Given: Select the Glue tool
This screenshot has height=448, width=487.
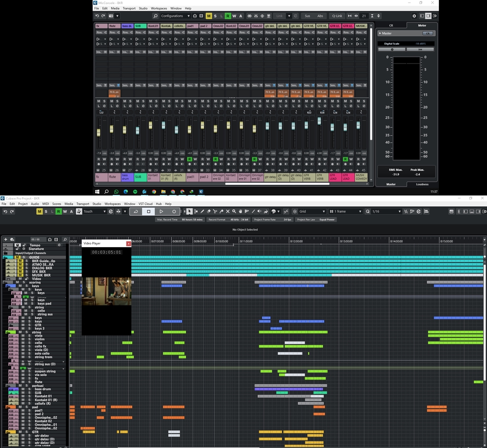Looking at the screenshot, I should pos(222,212).
